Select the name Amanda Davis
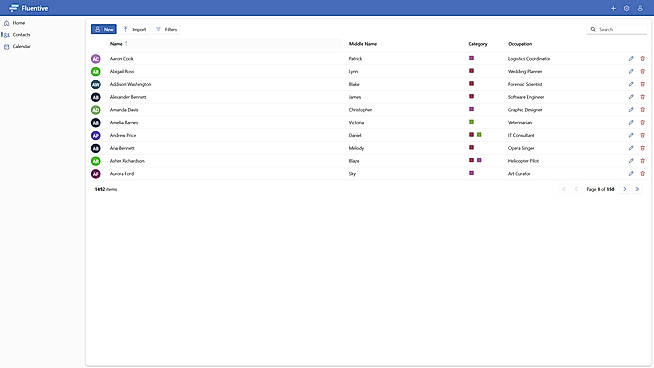Image resolution: width=654 pixels, height=368 pixels. pos(124,110)
